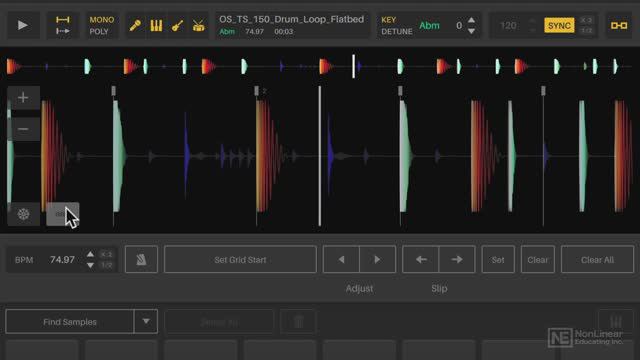640x360 pixels.
Task: Select the DETUNE option
Action: (396, 31)
